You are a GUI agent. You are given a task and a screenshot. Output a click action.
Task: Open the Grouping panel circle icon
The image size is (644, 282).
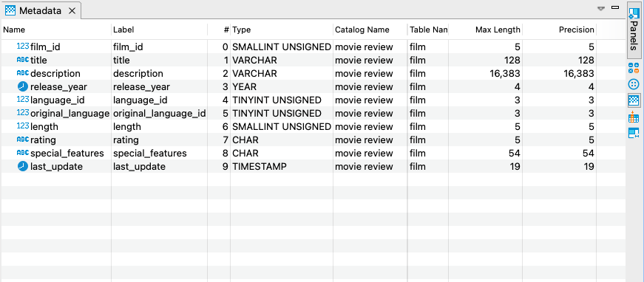pyautogui.click(x=634, y=84)
